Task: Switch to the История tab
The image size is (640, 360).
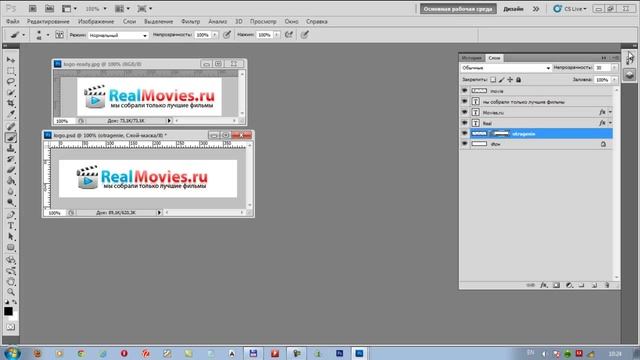Action: [472, 58]
